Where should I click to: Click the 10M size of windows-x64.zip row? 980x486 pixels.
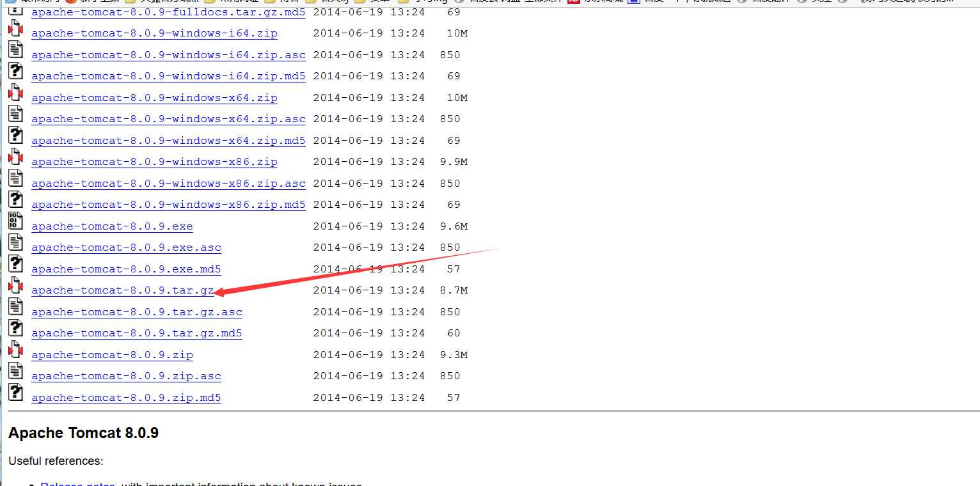pos(457,98)
